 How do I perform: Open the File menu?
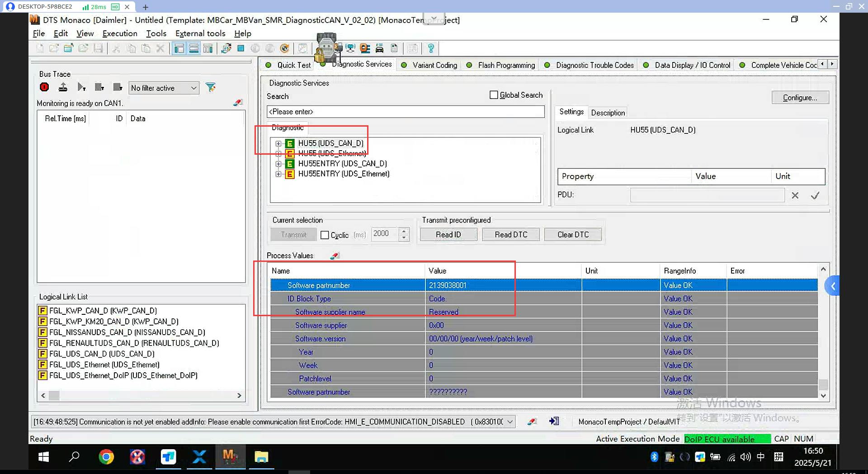click(39, 33)
